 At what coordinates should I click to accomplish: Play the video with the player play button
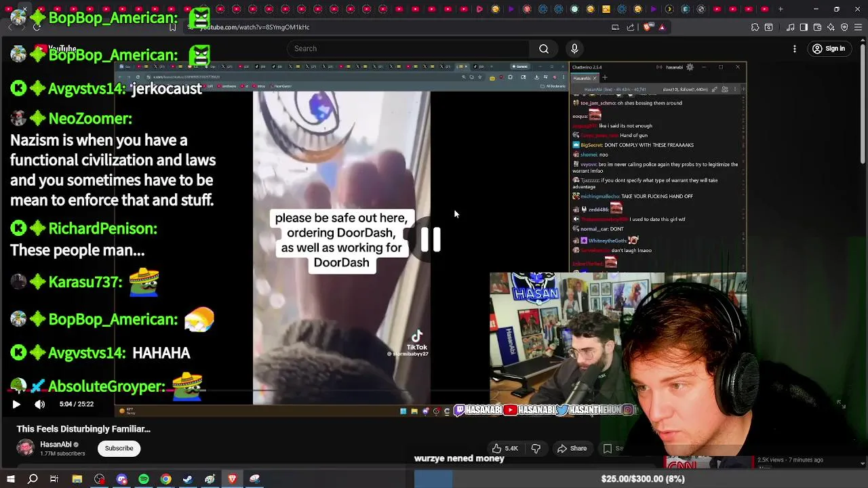tap(16, 405)
